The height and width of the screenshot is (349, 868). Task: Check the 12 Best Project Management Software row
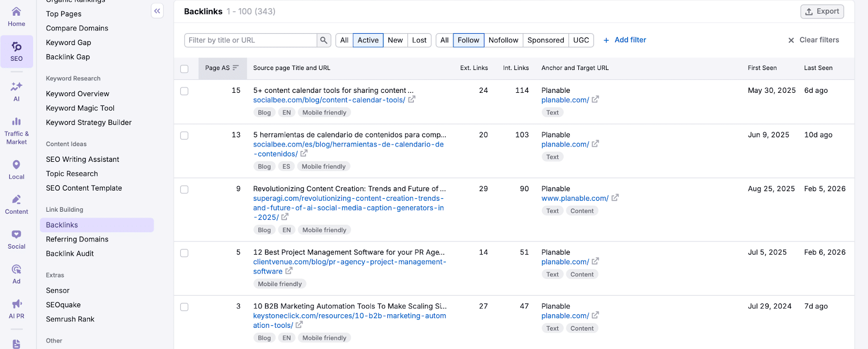click(x=184, y=253)
